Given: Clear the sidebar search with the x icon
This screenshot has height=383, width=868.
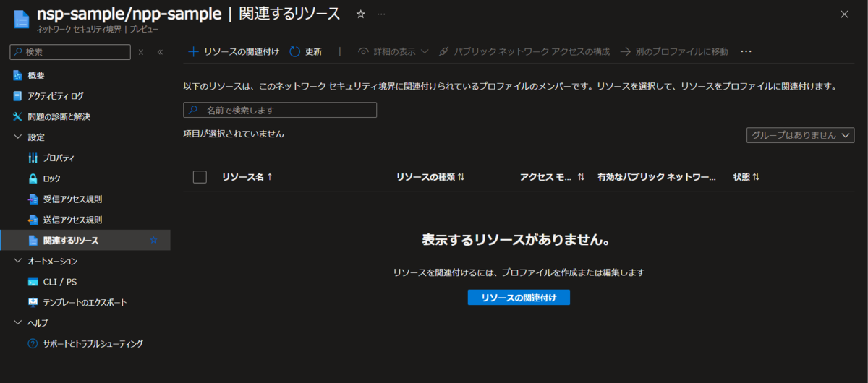Looking at the screenshot, I should pos(141,52).
